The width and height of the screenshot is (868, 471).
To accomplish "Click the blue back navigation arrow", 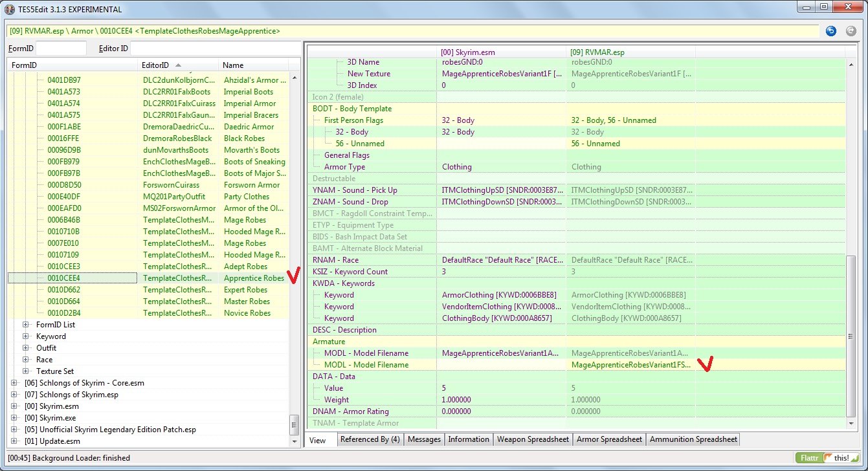I will (x=831, y=31).
